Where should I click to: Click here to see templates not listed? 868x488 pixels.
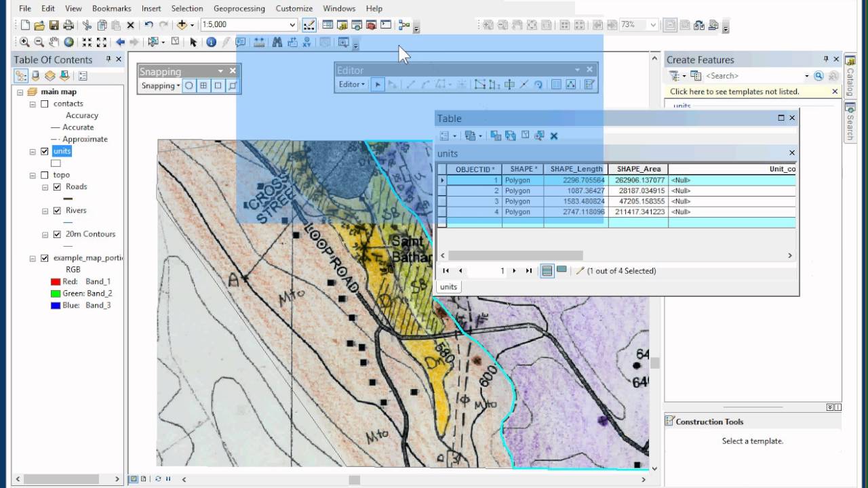point(734,91)
